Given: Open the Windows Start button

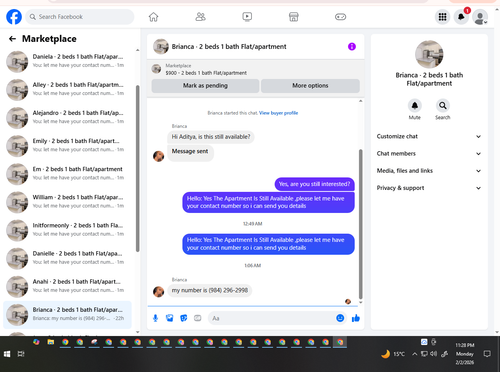Looking at the screenshot, I should pyautogui.click(x=7, y=354).
